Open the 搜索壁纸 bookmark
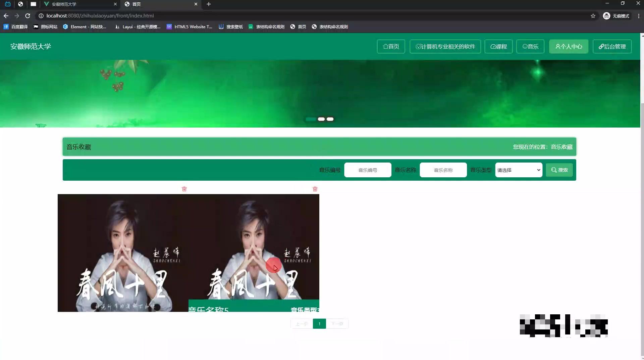The height and width of the screenshot is (360, 644). (x=231, y=27)
